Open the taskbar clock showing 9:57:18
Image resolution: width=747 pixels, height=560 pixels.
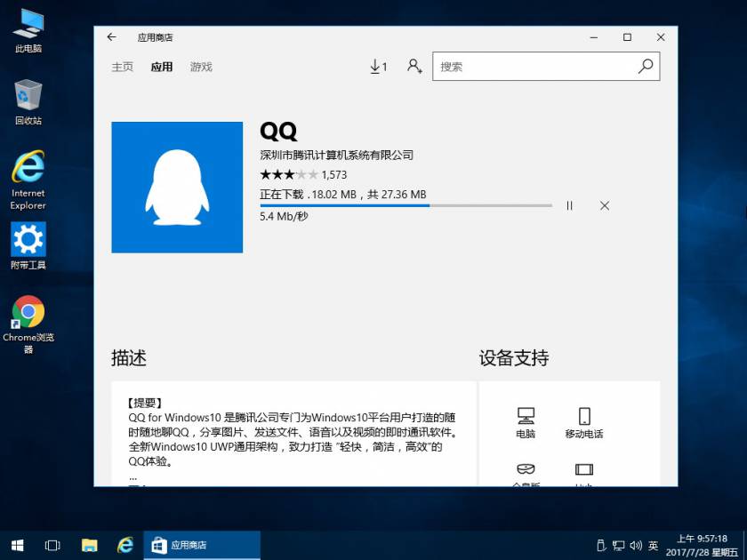pos(703,545)
